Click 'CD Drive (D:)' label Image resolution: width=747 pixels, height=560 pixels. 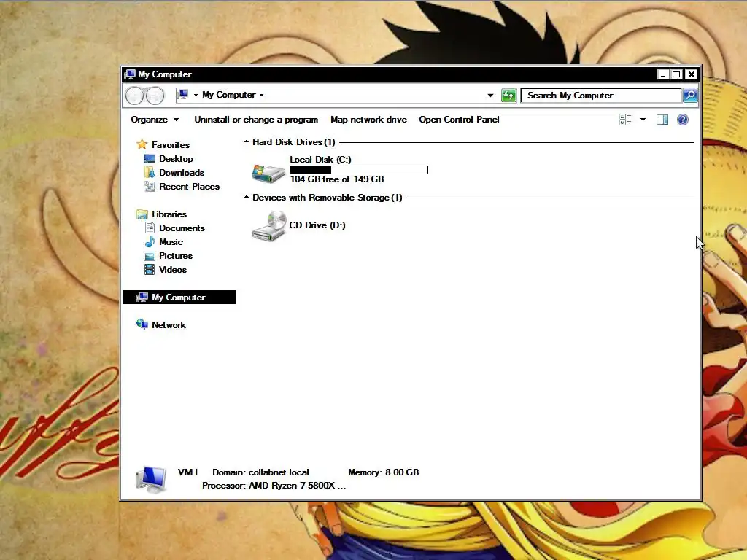point(317,225)
